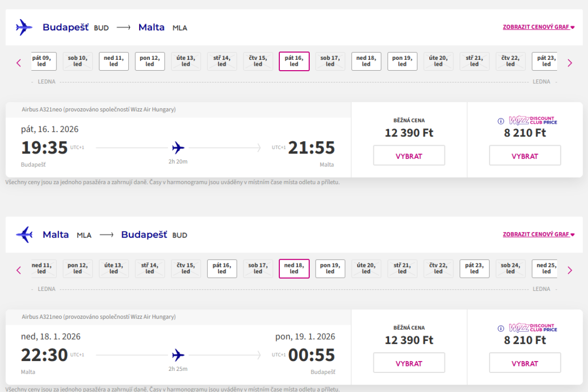Select discount club Vybrat for return flight

point(525,363)
